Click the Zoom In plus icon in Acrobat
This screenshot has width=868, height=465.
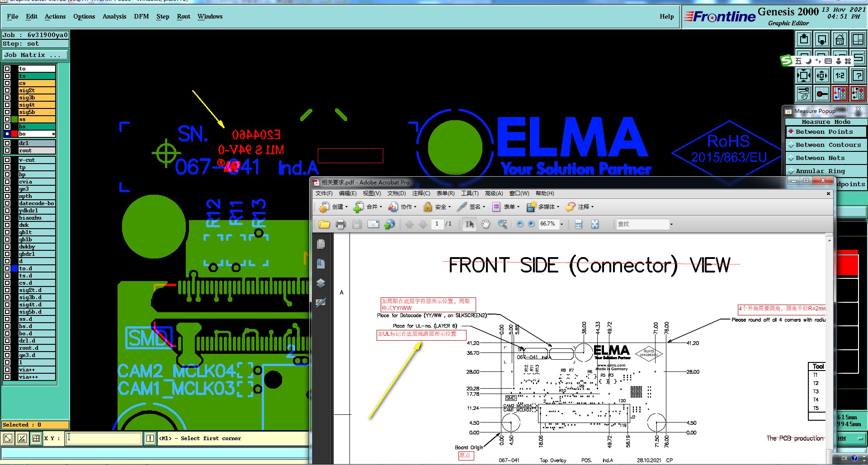click(x=531, y=224)
